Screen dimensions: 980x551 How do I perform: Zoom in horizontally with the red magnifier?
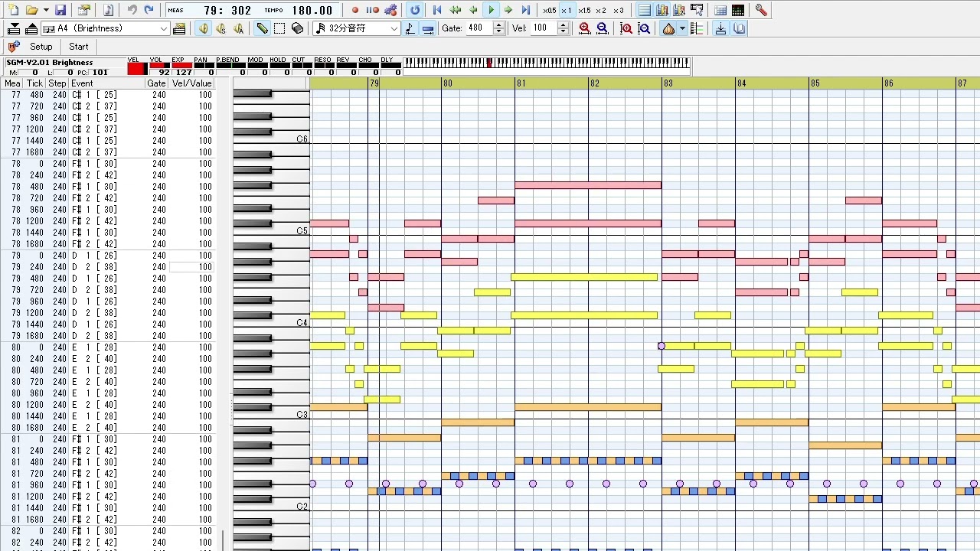(x=585, y=28)
